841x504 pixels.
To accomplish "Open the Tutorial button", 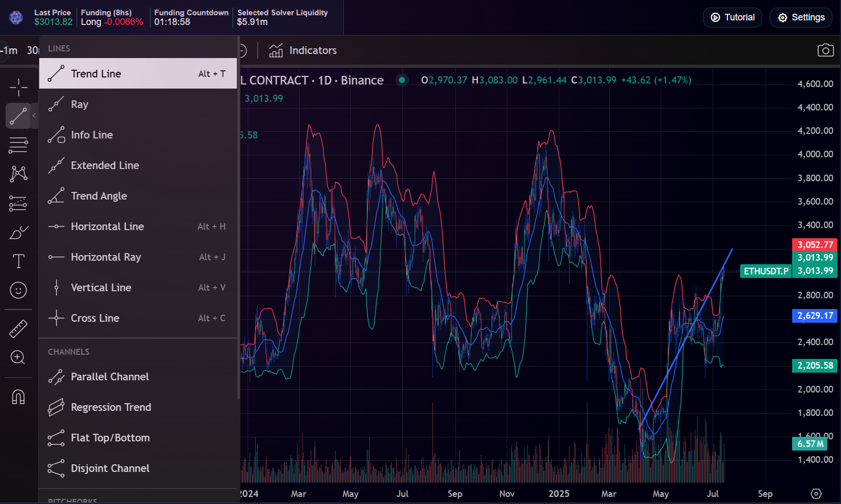I will tap(732, 17).
